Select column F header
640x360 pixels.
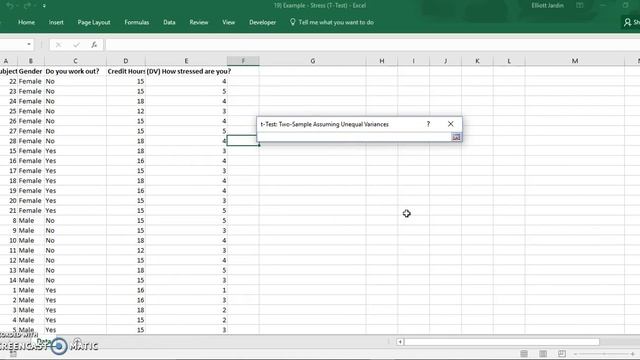coord(243,61)
